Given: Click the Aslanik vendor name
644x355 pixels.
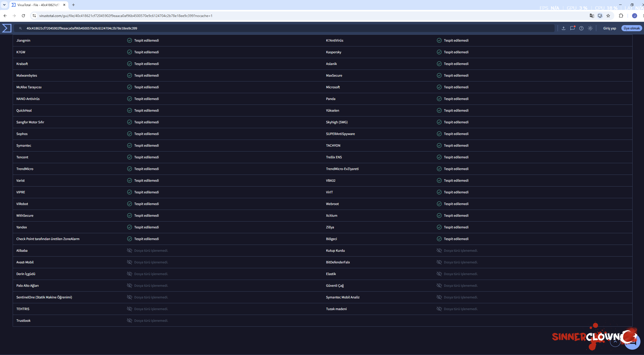Looking at the screenshot, I should (331, 64).
